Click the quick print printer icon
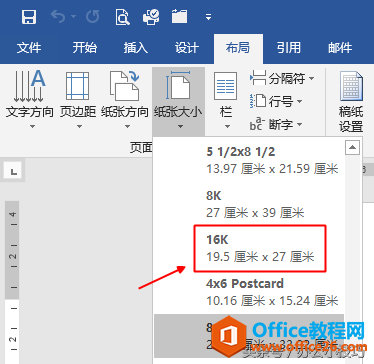Viewport: 374px width, 364px height. point(151,17)
